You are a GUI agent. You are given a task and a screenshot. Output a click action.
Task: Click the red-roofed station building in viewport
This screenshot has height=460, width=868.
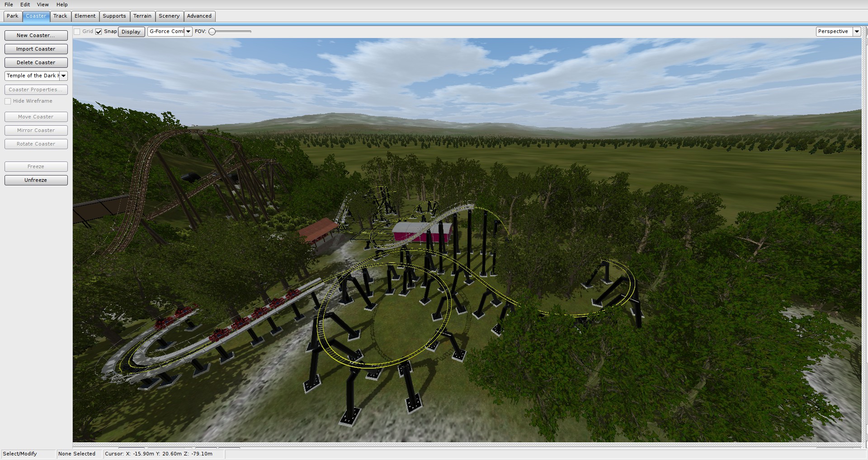point(318,229)
